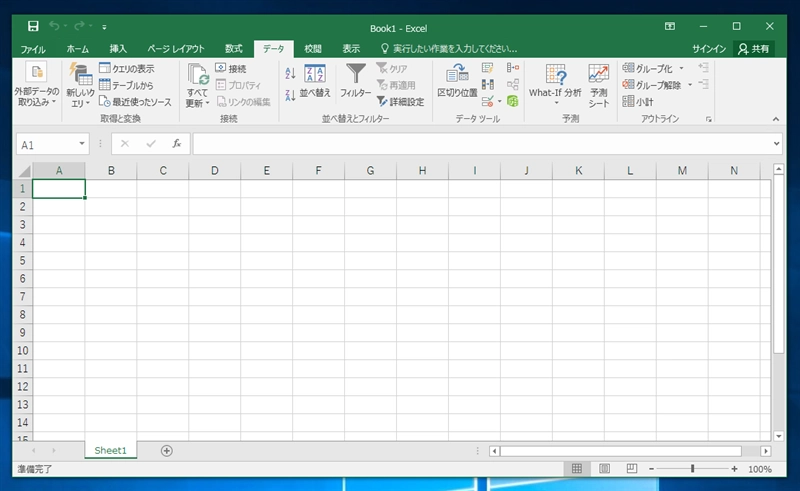
Task: Switch to the 挿入 tab
Action: [x=118, y=49]
